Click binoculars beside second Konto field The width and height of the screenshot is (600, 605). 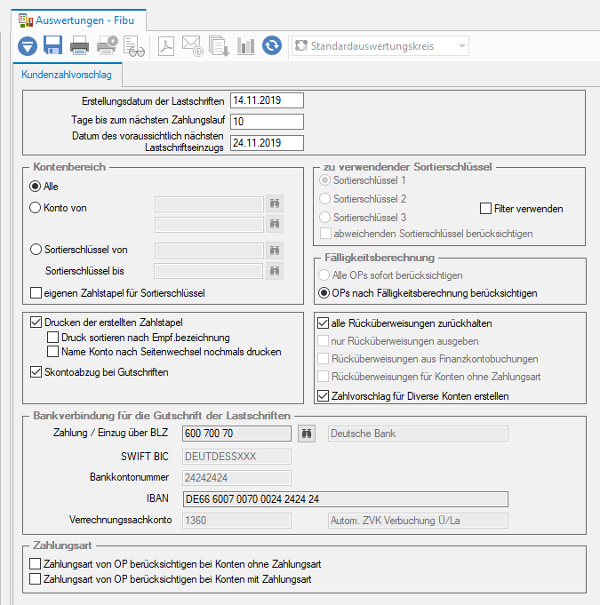point(274,224)
